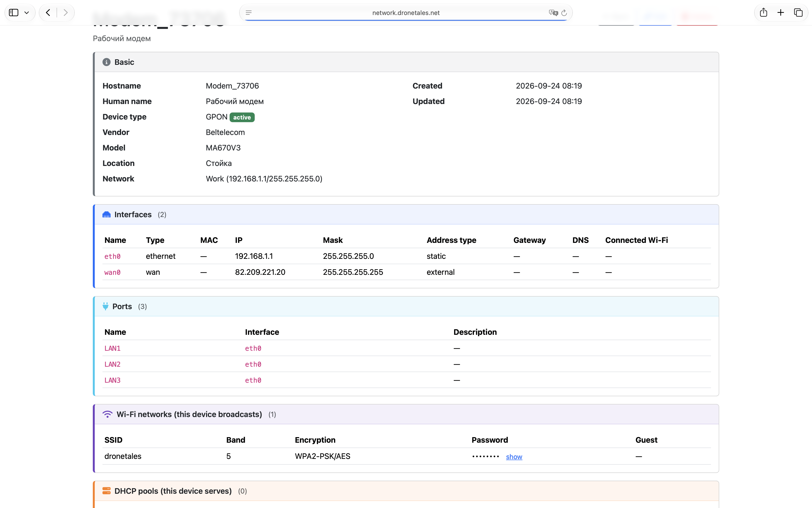812x508 pixels.
Task: Click the Model value MA670V3
Action: [223, 148]
